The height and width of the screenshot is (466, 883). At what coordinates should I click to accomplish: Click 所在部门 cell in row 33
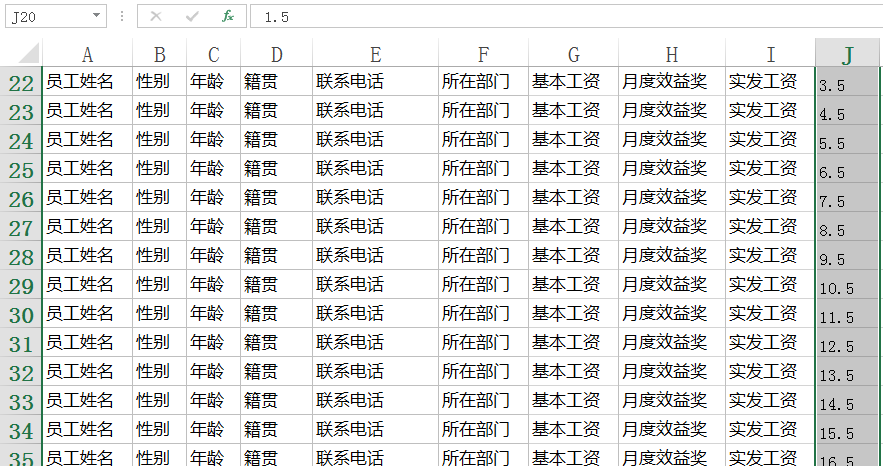click(484, 401)
